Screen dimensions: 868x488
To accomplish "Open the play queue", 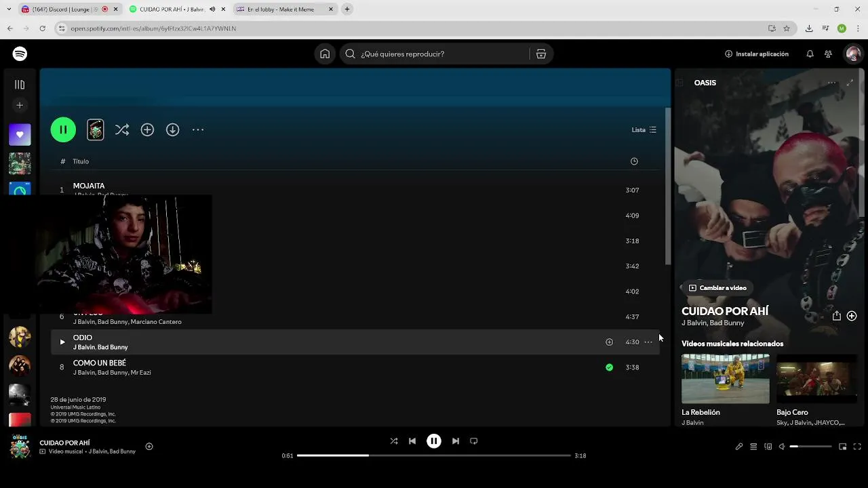I will [x=753, y=447].
